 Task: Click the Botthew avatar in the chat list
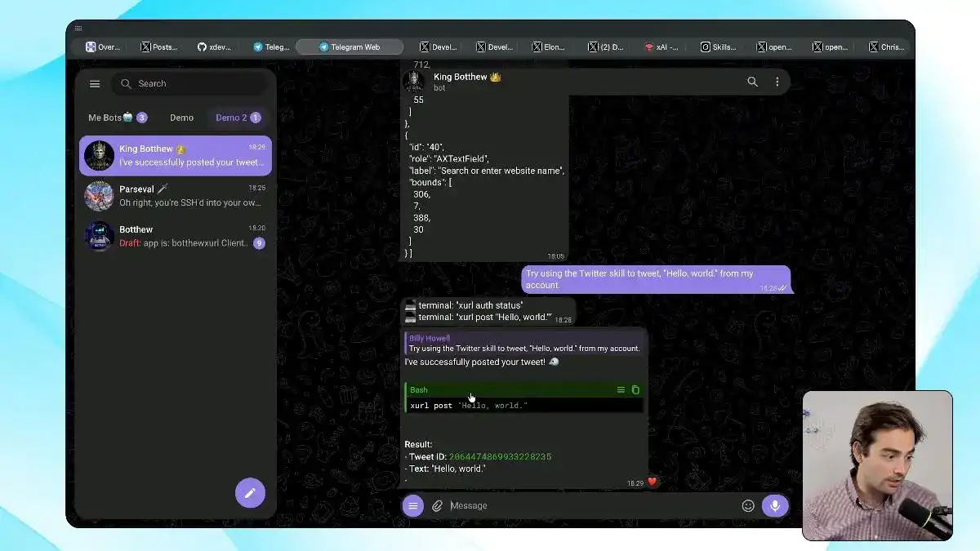pyautogui.click(x=99, y=236)
